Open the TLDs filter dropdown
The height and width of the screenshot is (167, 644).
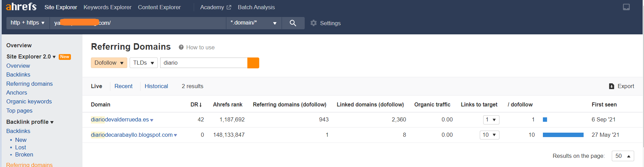(x=144, y=63)
